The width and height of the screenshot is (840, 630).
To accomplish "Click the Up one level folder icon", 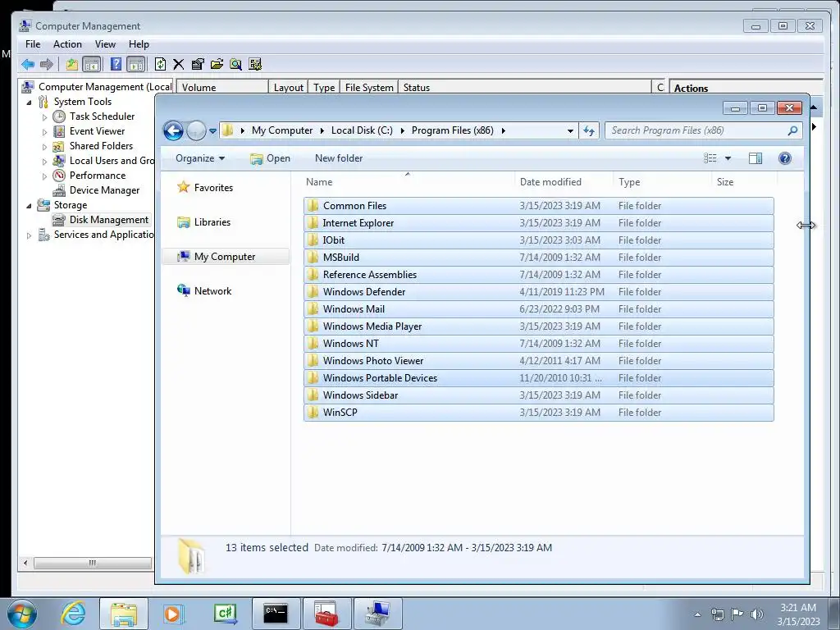I will tap(72, 65).
